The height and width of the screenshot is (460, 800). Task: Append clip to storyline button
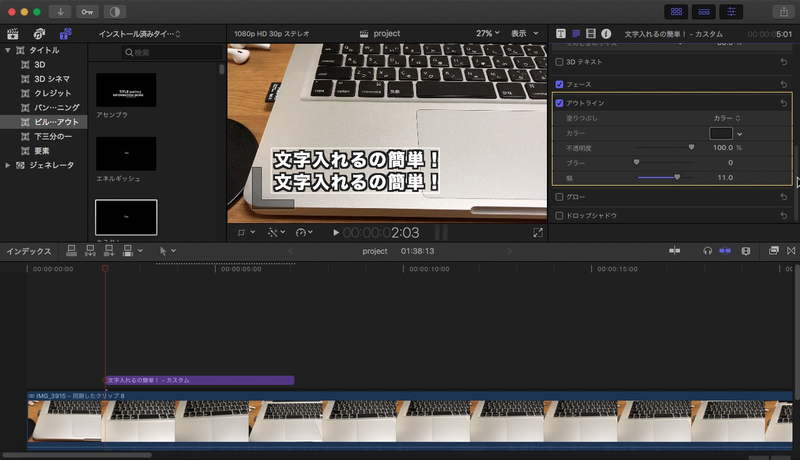(x=109, y=250)
